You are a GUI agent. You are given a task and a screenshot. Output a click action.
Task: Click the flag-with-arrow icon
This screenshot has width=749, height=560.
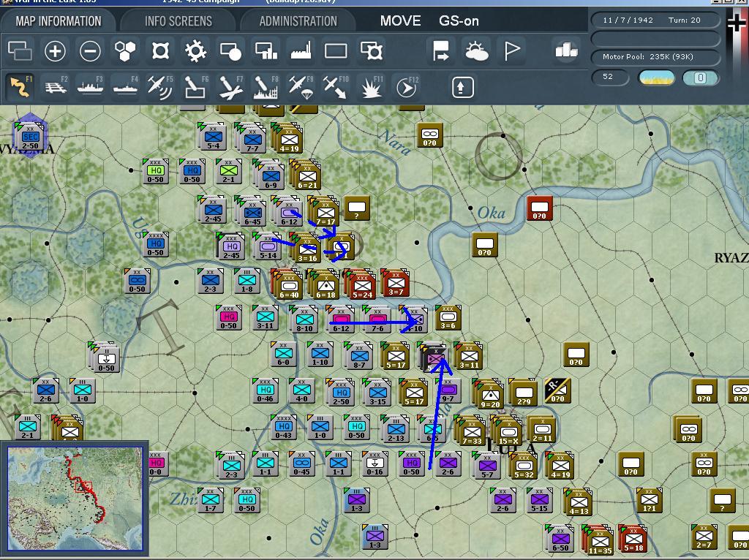440,50
